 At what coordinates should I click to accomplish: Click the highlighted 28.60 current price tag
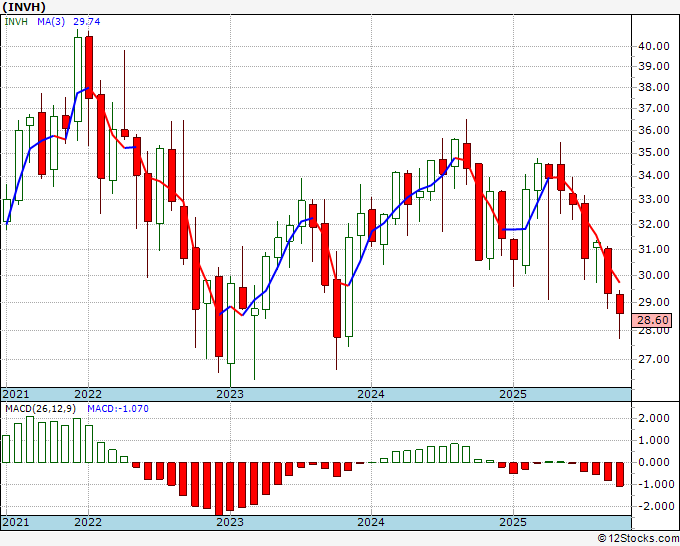[652, 320]
